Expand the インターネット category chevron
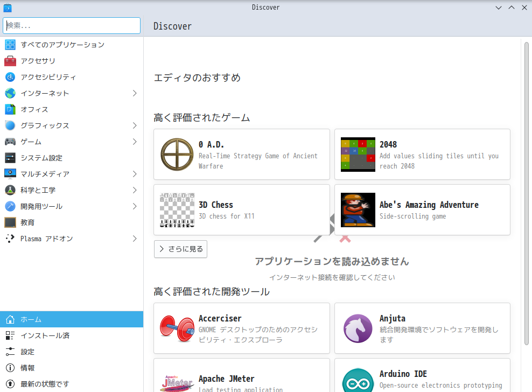 [x=135, y=93]
